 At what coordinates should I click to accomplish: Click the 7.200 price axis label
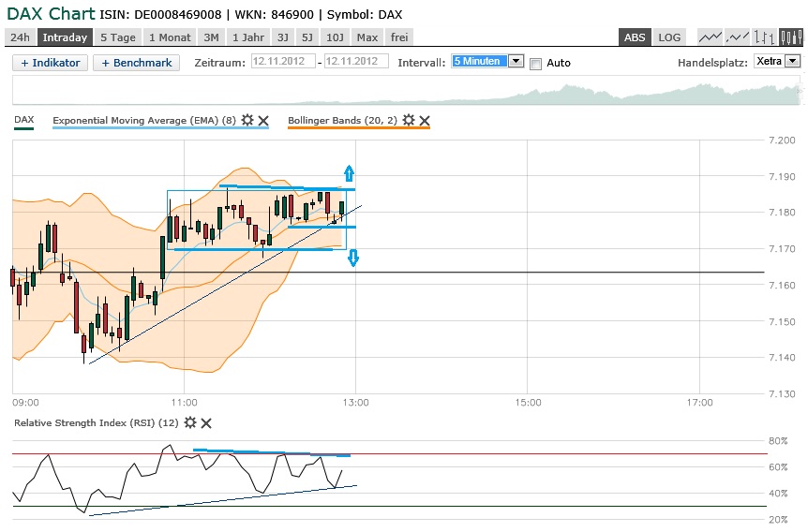pos(782,140)
